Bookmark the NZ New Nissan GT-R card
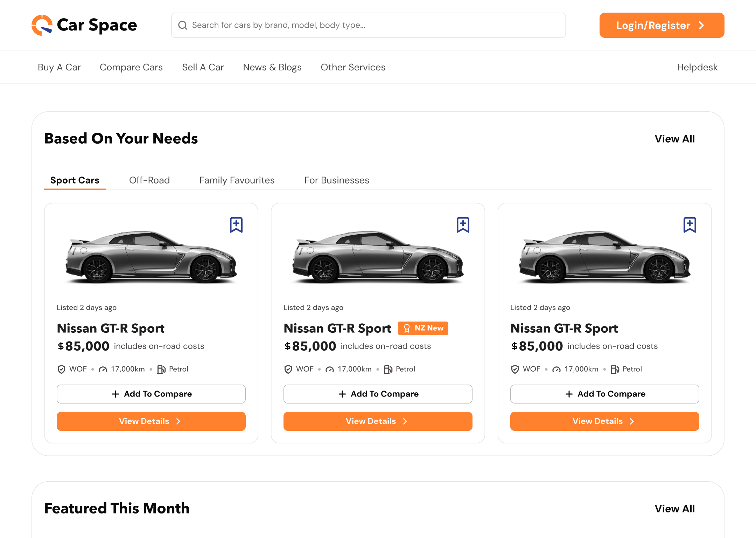 463,225
